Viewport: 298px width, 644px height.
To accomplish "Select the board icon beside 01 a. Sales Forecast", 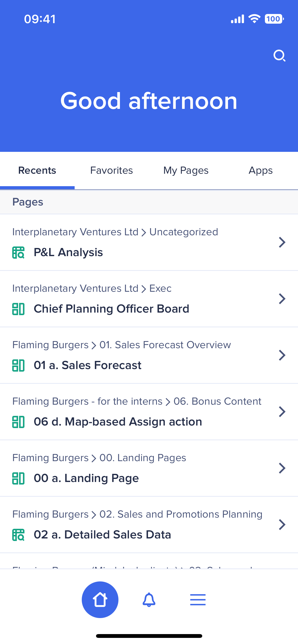I will tap(18, 365).
